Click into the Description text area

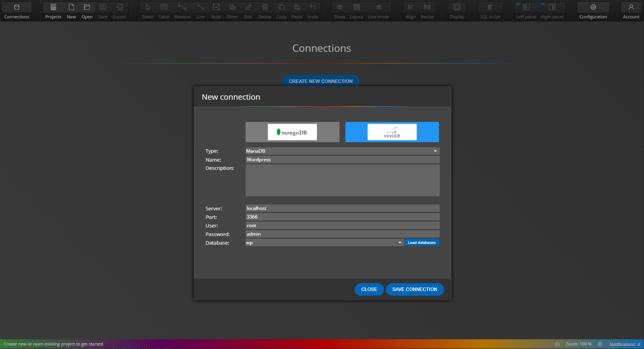pyautogui.click(x=342, y=180)
